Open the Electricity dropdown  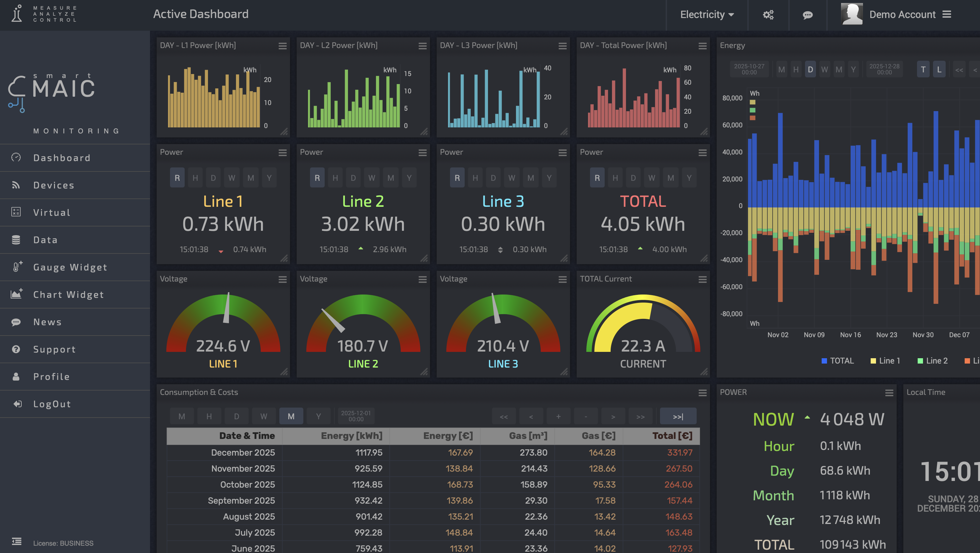[706, 14]
